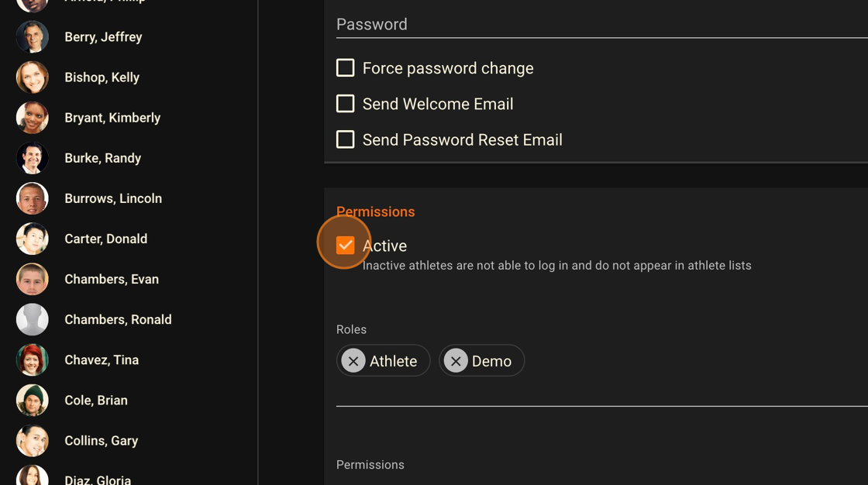
Task: Tick Send Password Reset Email checkbox
Action: (x=346, y=139)
